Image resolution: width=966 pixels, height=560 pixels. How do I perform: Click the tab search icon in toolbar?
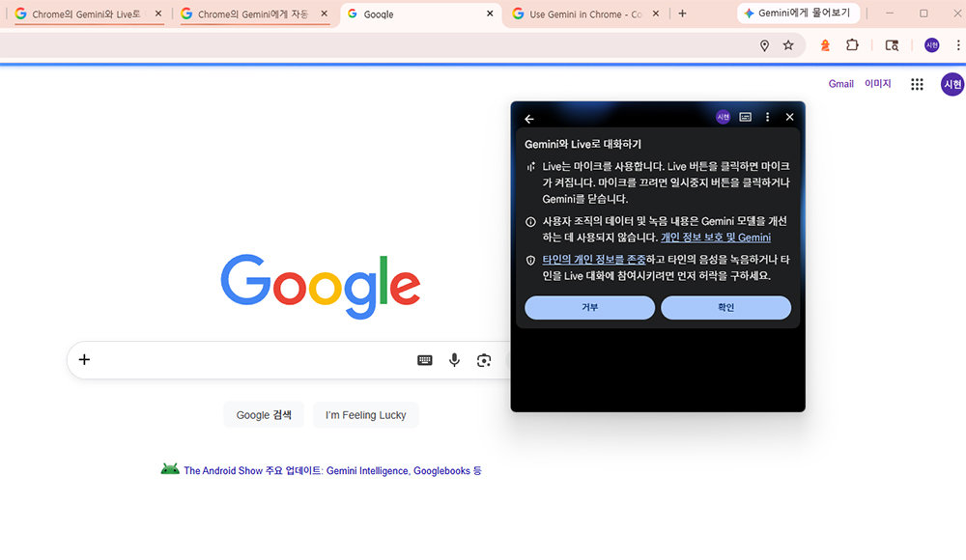tap(892, 45)
